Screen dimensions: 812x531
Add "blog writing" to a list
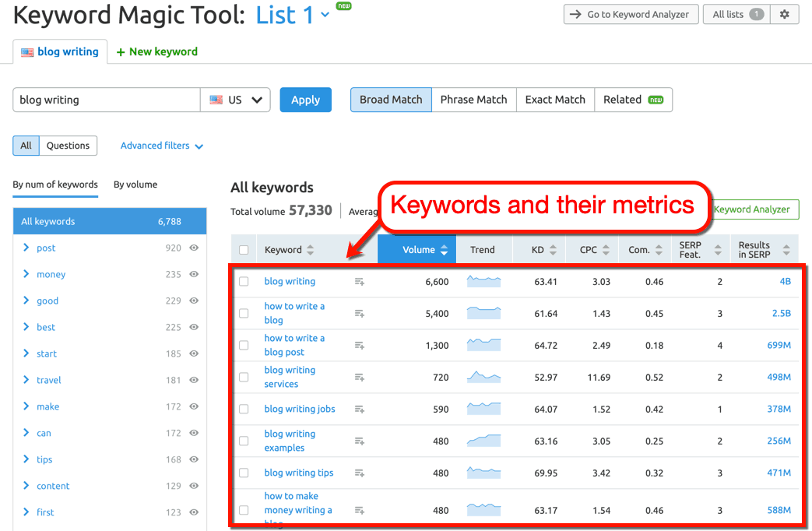click(x=360, y=281)
